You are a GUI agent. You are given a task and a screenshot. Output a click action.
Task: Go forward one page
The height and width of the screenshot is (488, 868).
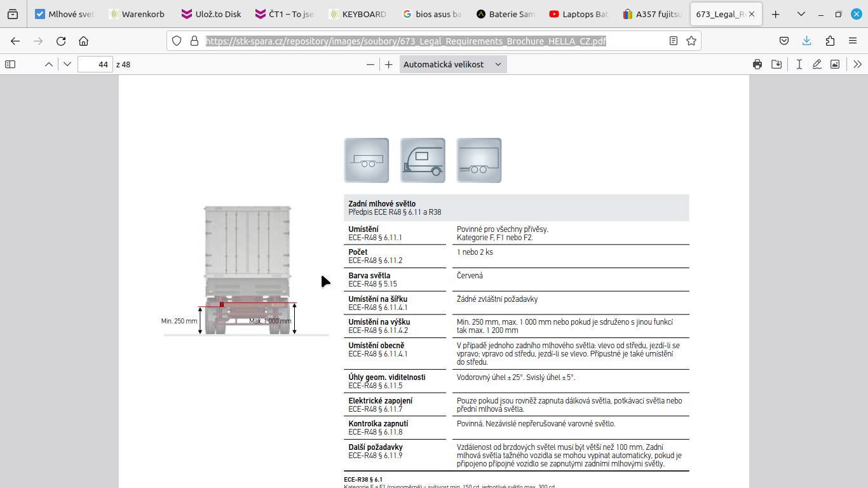point(38,41)
